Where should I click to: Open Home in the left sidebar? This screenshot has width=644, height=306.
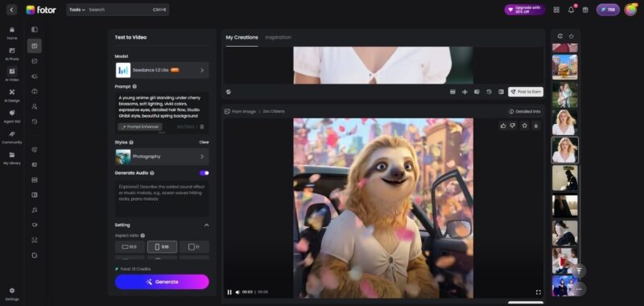click(x=12, y=33)
